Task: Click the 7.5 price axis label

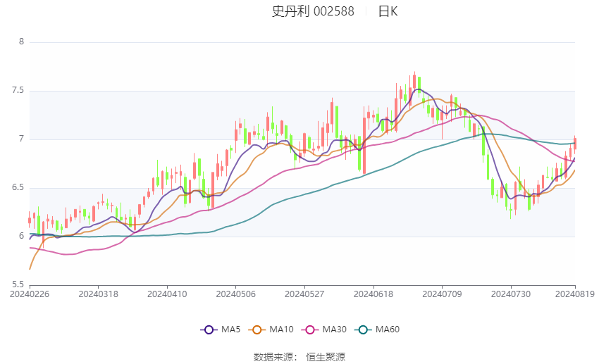Action: click(x=18, y=90)
